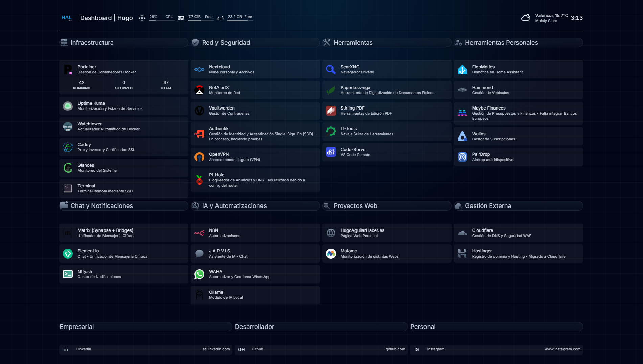Collapse the Gestión Externa section

pos(519,206)
